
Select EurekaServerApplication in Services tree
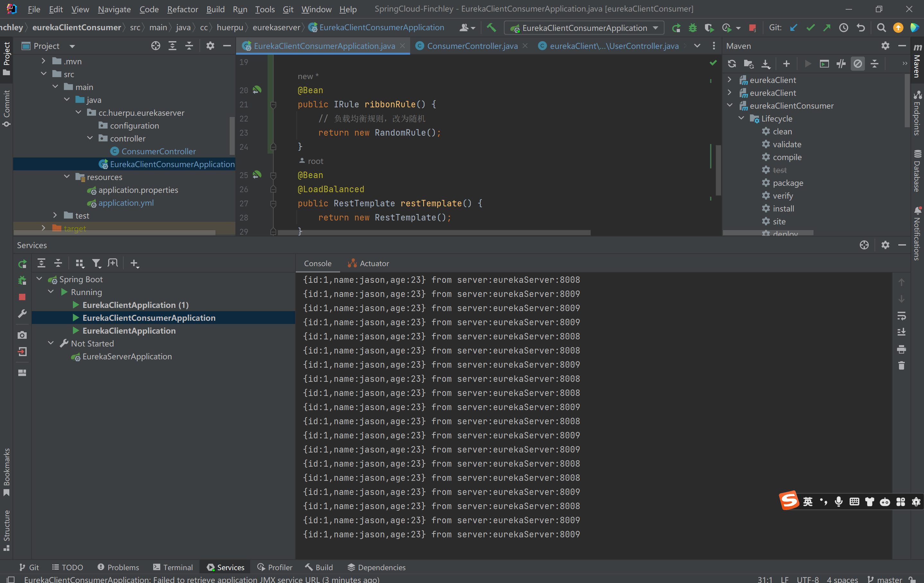(127, 356)
